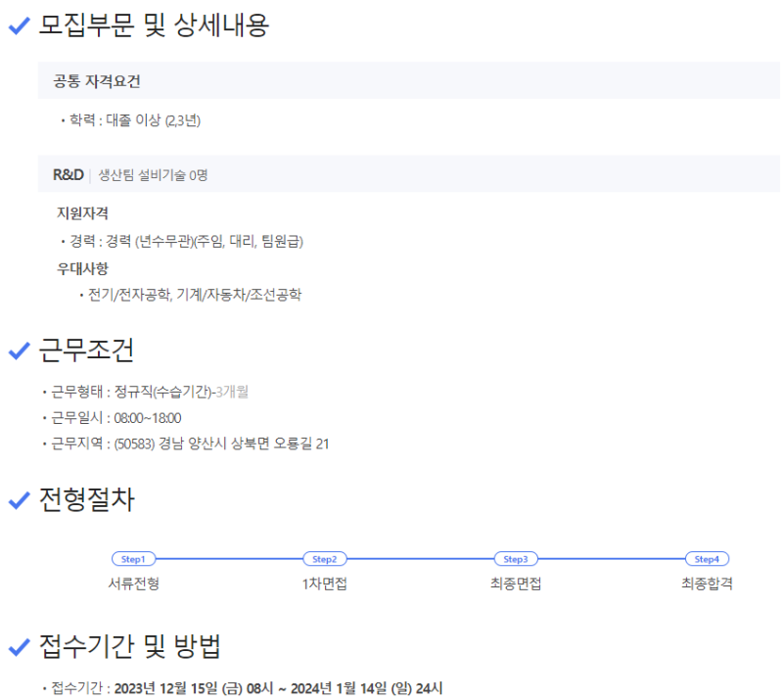Click the 모집부문 및 상세내용 heading
Image resolution: width=783 pixels, height=700 pixels.
pos(153,26)
